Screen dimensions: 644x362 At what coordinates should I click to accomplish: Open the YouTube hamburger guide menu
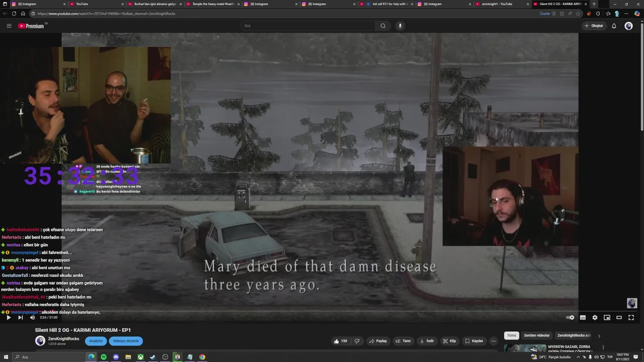coord(9,26)
